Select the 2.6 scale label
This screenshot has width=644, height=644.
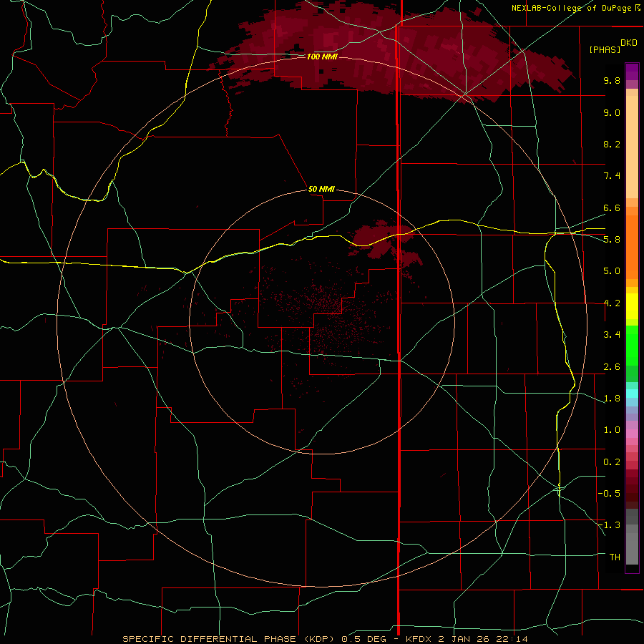click(612, 367)
